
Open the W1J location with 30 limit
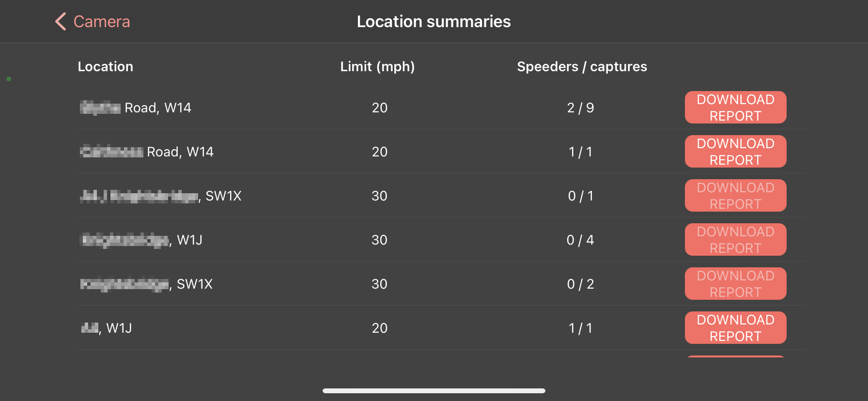pyautogui.click(x=141, y=240)
